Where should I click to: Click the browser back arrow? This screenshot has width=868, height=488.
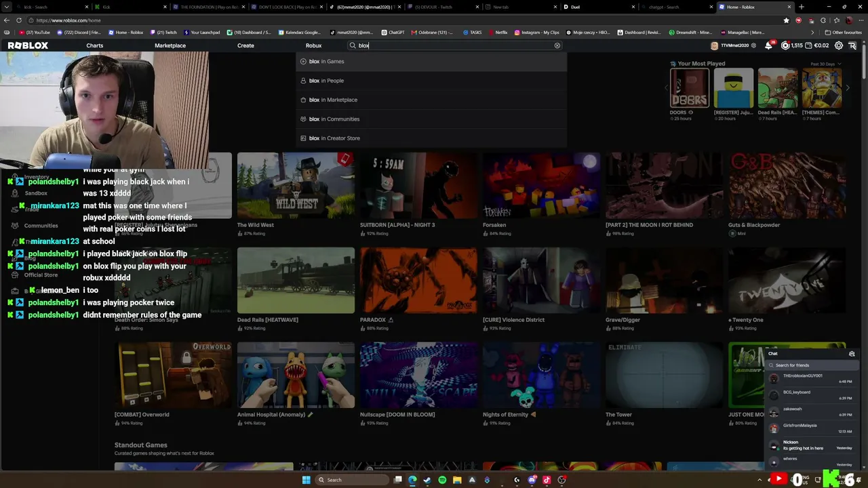[x=7, y=20]
